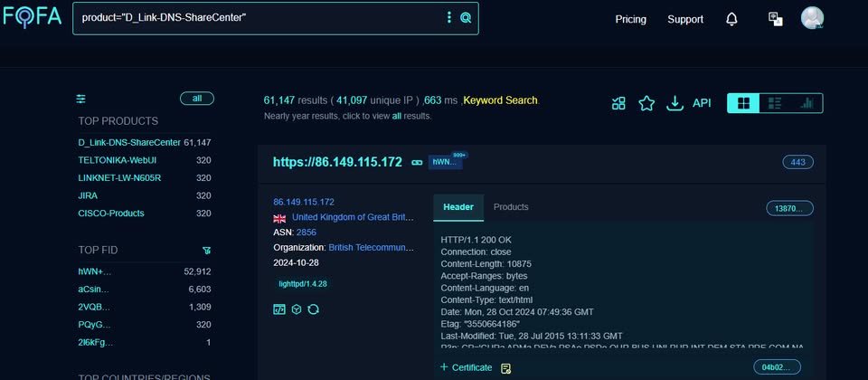This screenshot has height=380, width=868.
Task: View website source code icon
Action: point(279,309)
